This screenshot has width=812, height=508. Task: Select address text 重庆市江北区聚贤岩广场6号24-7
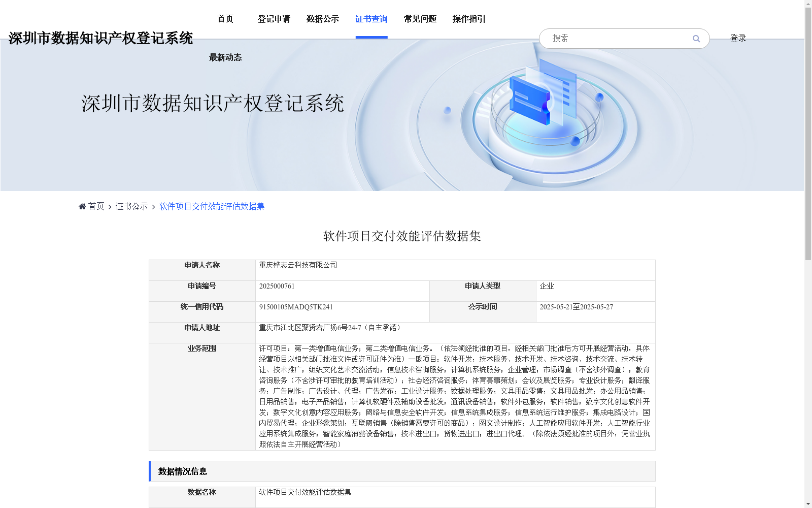pos(310,328)
